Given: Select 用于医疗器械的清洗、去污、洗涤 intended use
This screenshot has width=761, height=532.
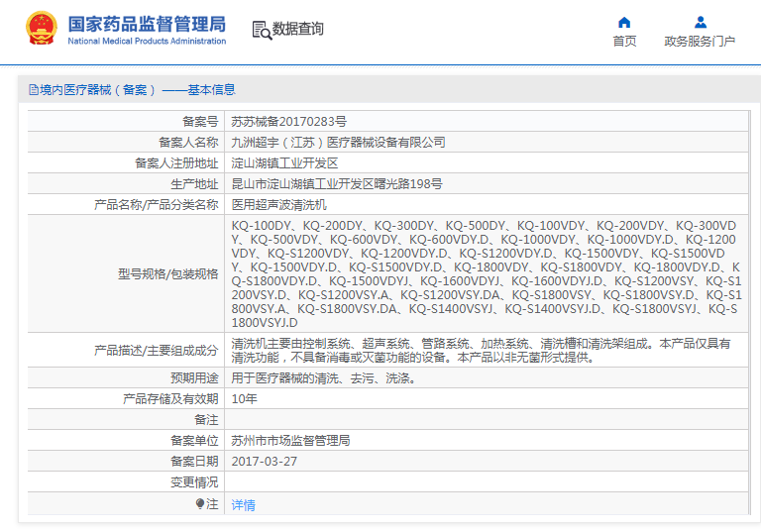Looking at the screenshot, I should (x=324, y=378).
